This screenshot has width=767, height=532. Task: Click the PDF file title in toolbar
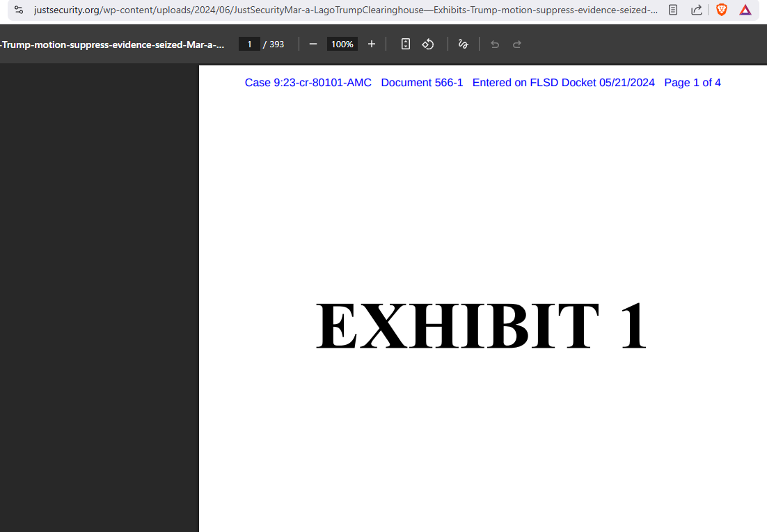113,45
